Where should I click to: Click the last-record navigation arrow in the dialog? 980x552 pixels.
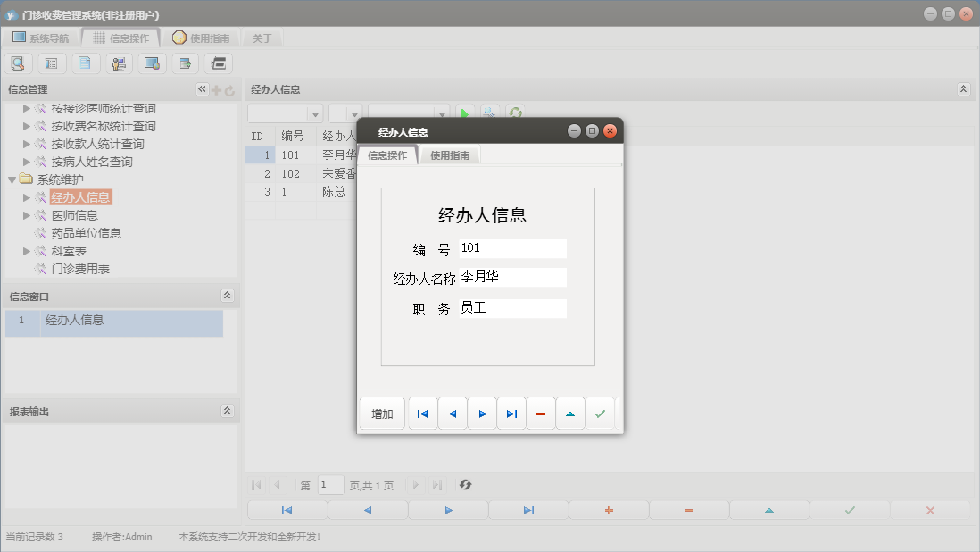click(511, 414)
